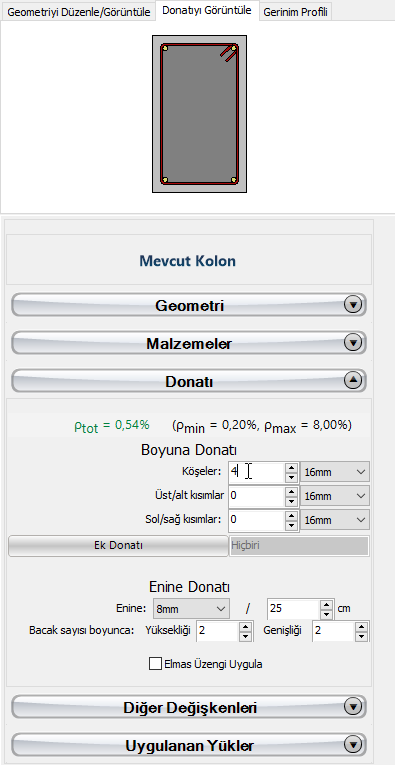Expand the Malzemeler section arrow icon
The width and height of the screenshot is (395, 765).
353,343
